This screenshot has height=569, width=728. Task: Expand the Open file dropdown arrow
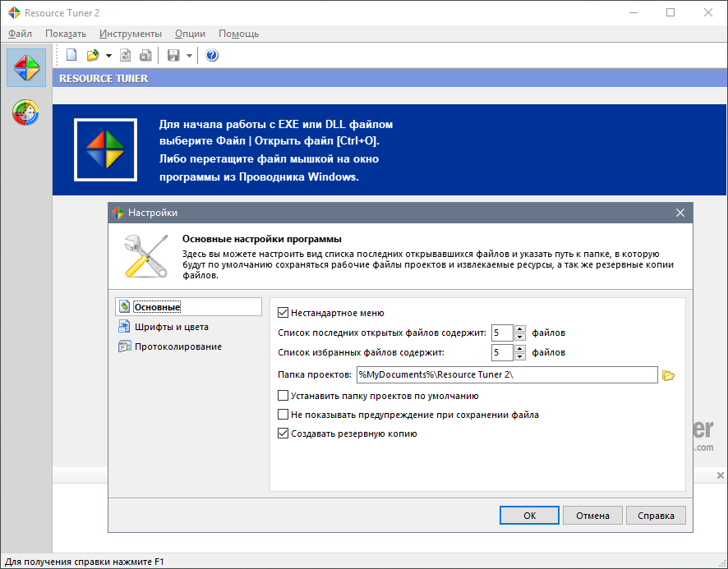[108, 56]
